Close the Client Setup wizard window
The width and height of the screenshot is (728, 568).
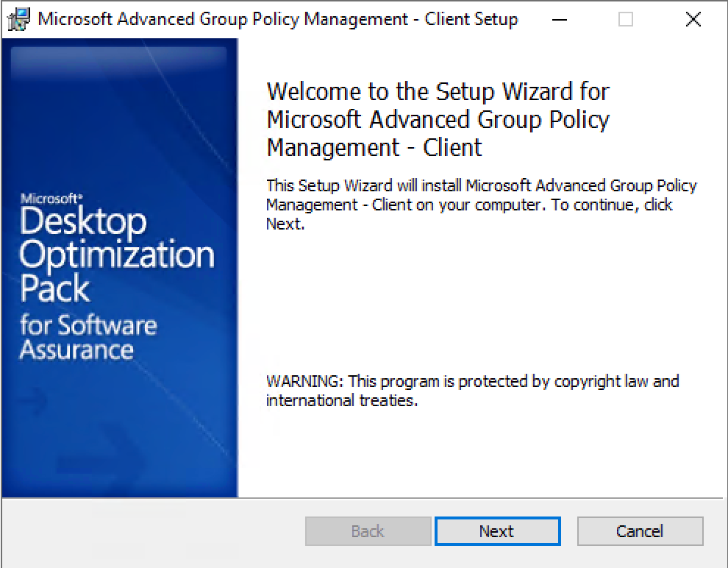click(x=693, y=20)
